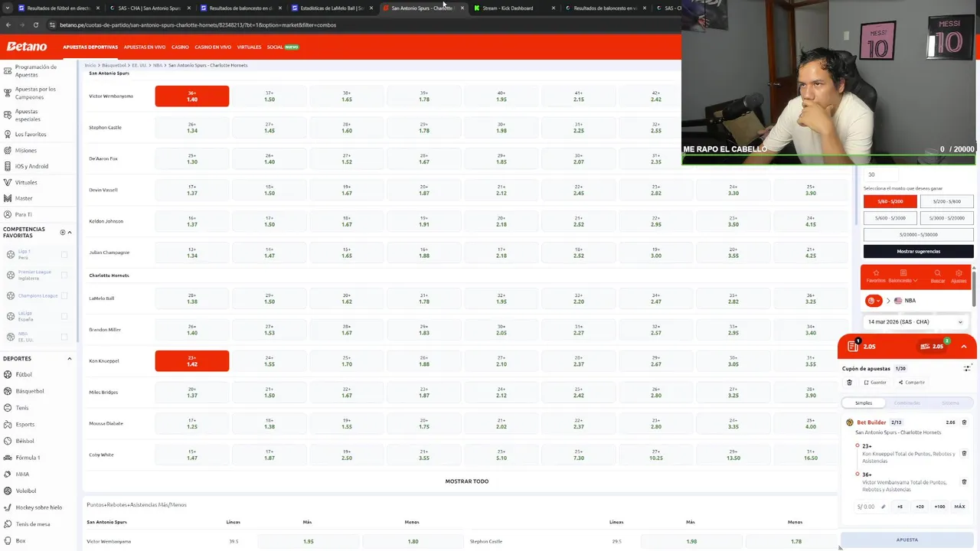
Task: Open Para Ti sidebar entry
Action: (x=23, y=214)
